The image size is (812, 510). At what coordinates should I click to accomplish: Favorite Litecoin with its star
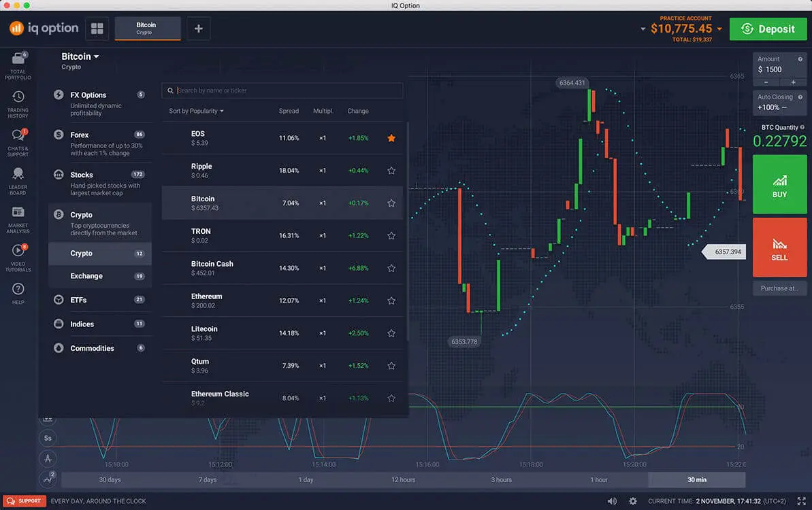click(391, 333)
